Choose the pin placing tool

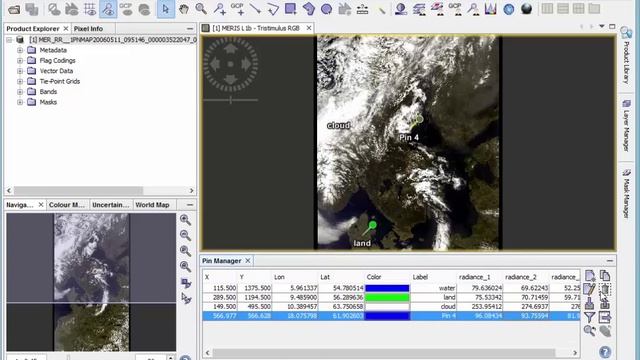point(220,9)
